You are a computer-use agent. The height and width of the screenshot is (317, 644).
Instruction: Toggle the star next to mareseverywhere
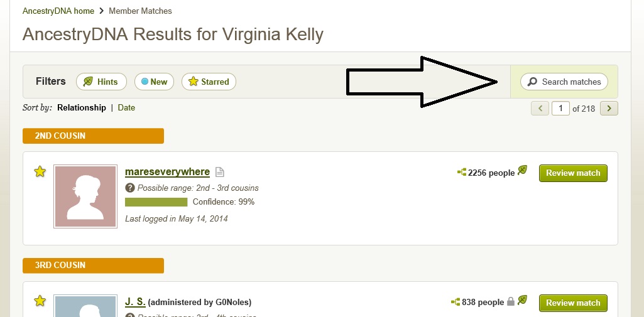pyautogui.click(x=40, y=171)
